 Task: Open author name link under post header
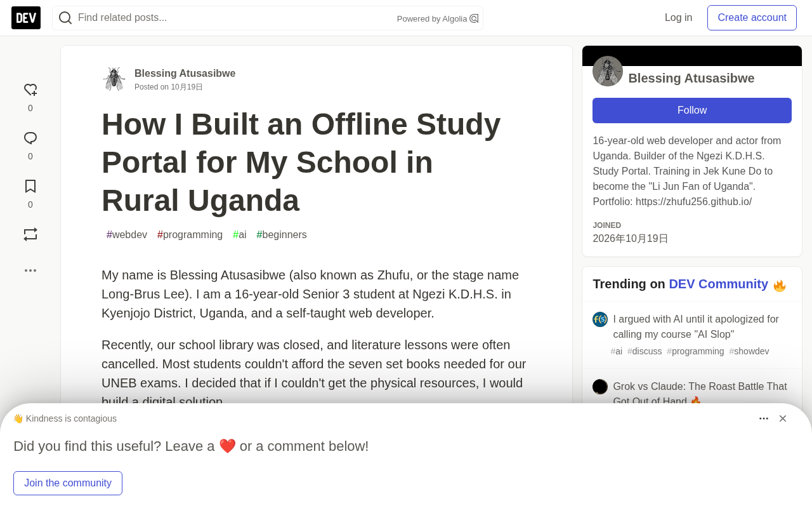pos(185,74)
